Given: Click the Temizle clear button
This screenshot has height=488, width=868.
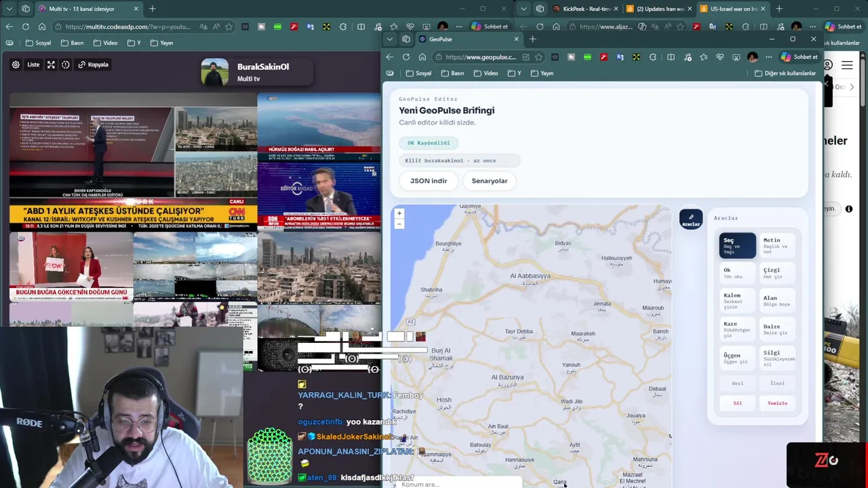Looking at the screenshot, I should click(776, 403).
